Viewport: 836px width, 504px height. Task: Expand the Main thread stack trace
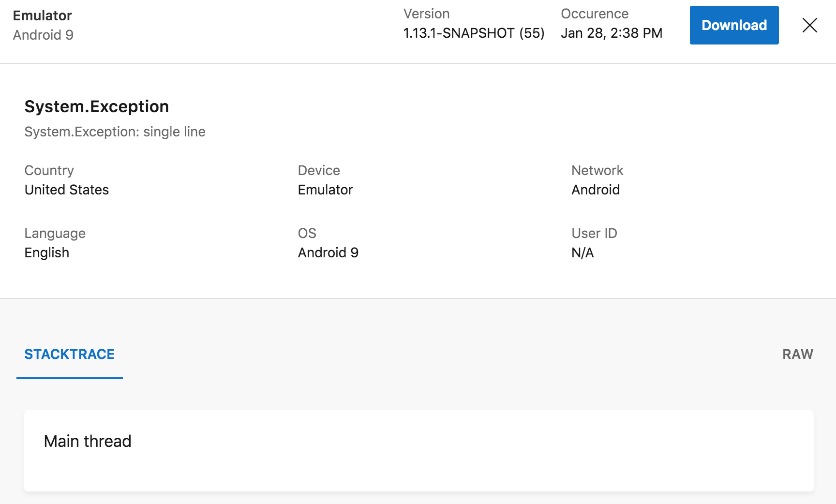[x=88, y=441]
